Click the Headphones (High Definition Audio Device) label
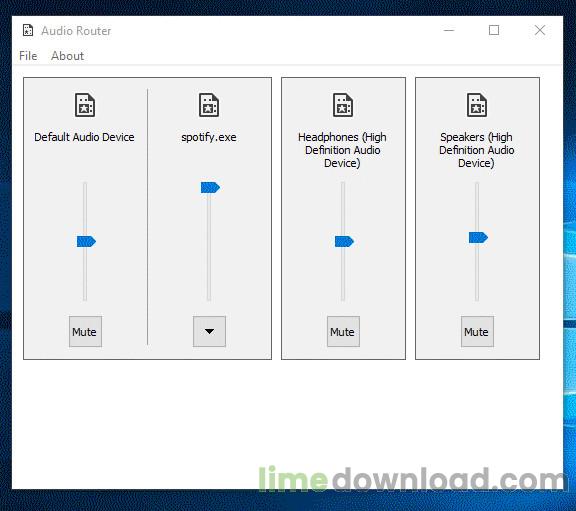 pyautogui.click(x=342, y=150)
